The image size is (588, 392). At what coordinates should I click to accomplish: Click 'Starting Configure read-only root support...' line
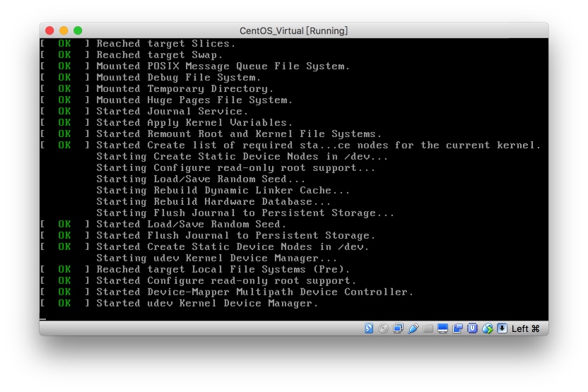pos(235,168)
